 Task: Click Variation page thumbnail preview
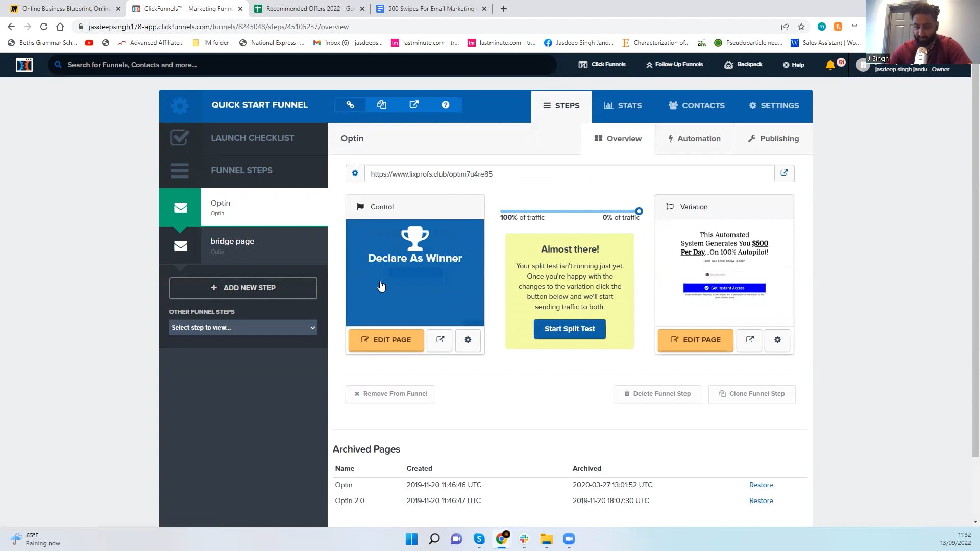pyautogui.click(x=724, y=273)
